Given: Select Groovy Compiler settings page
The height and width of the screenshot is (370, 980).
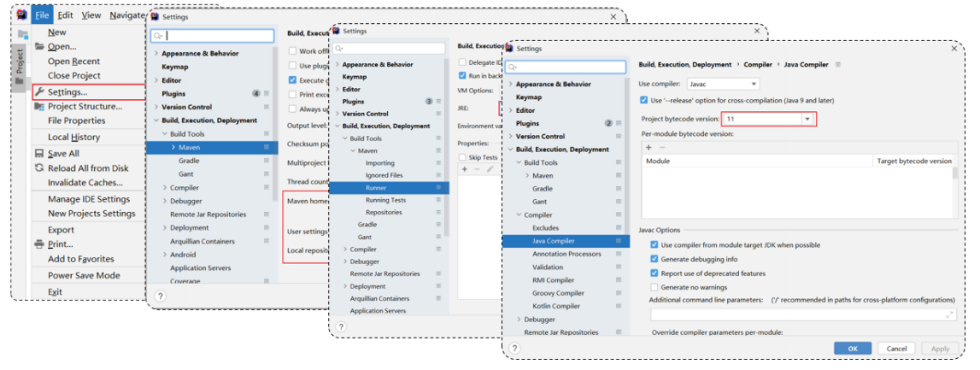Looking at the screenshot, I should [558, 293].
